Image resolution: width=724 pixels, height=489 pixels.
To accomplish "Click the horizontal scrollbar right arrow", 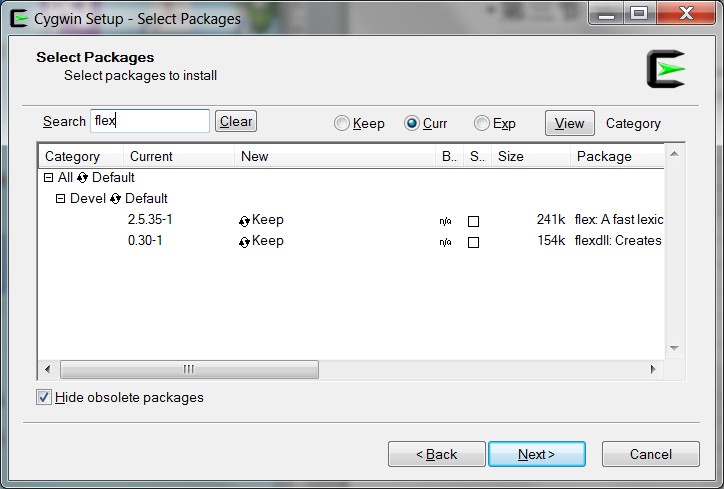I will pos(653,369).
